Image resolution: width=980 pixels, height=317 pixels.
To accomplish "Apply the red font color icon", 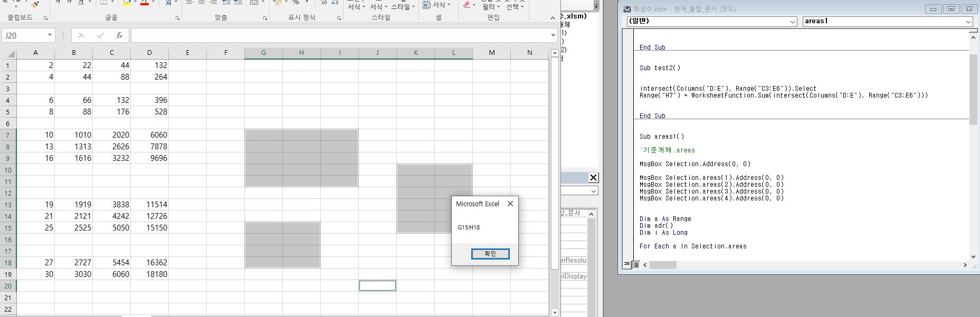I will 145,3.
